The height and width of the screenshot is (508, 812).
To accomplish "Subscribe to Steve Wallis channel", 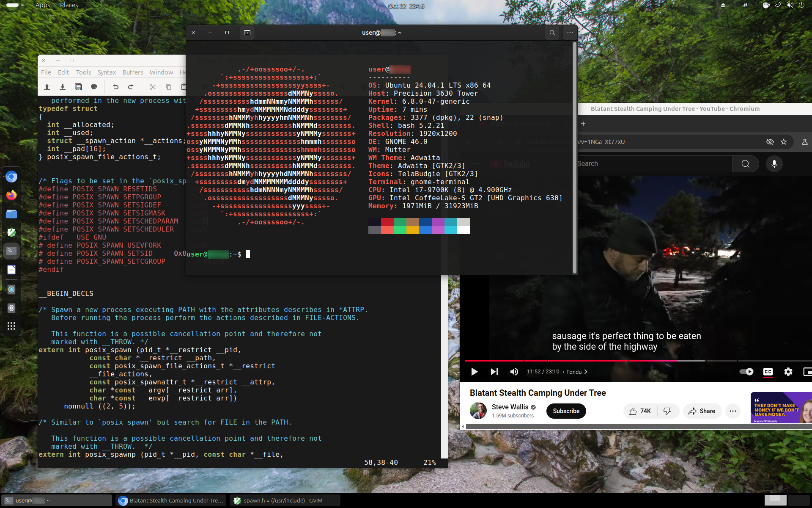I will [x=566, y=411].
